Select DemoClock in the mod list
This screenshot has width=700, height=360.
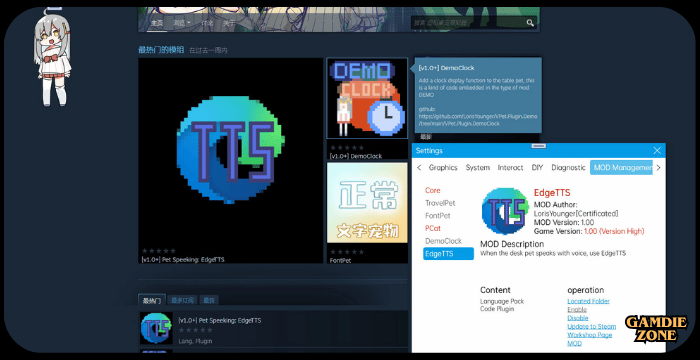pyautogui.click(x=443, y=241)
